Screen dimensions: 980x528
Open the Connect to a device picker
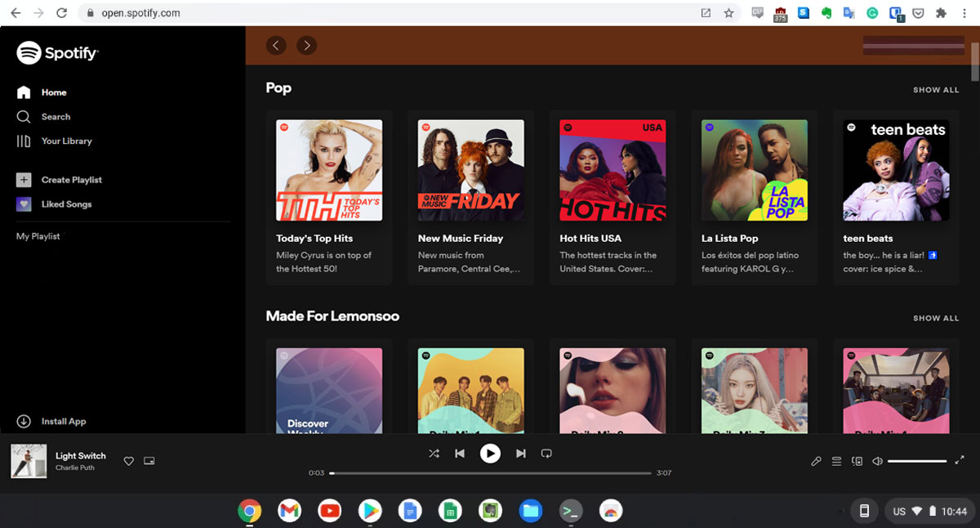857,461
